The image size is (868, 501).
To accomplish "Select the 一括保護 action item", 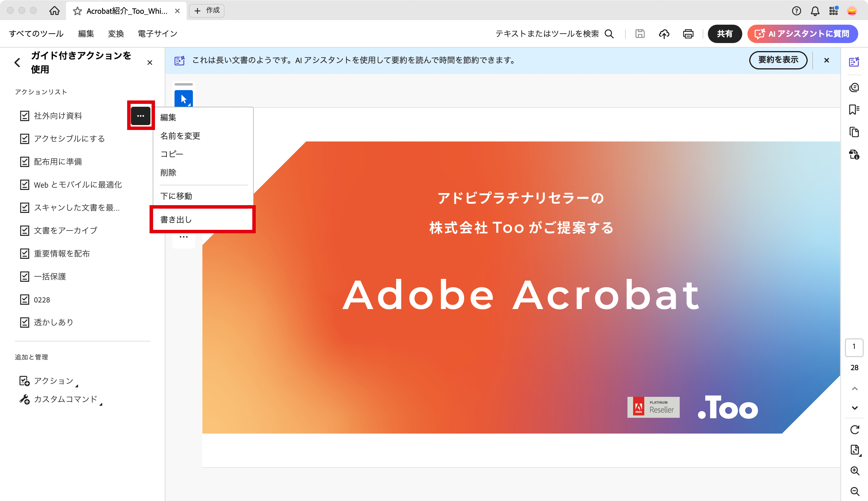I will (50, 277).
